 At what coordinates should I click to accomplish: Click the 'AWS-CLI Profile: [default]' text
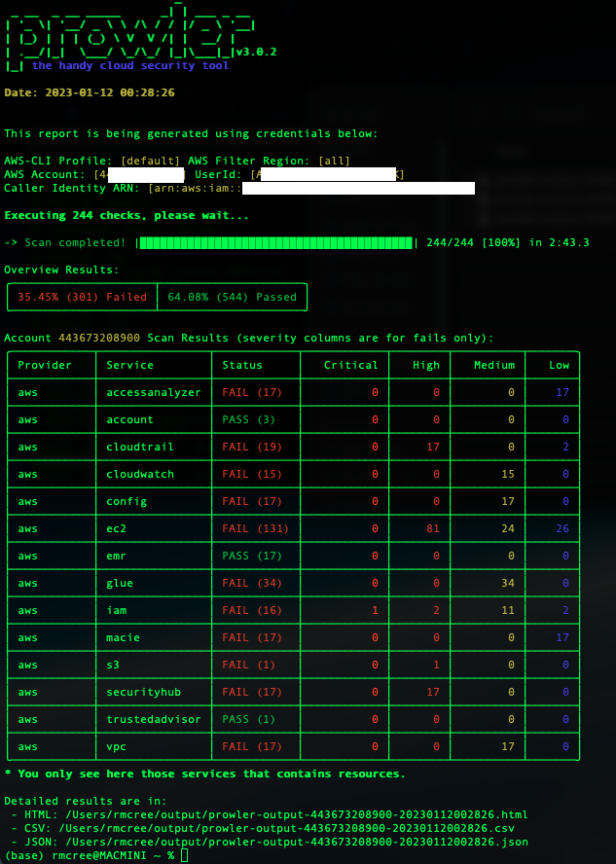tap(92, 161)
